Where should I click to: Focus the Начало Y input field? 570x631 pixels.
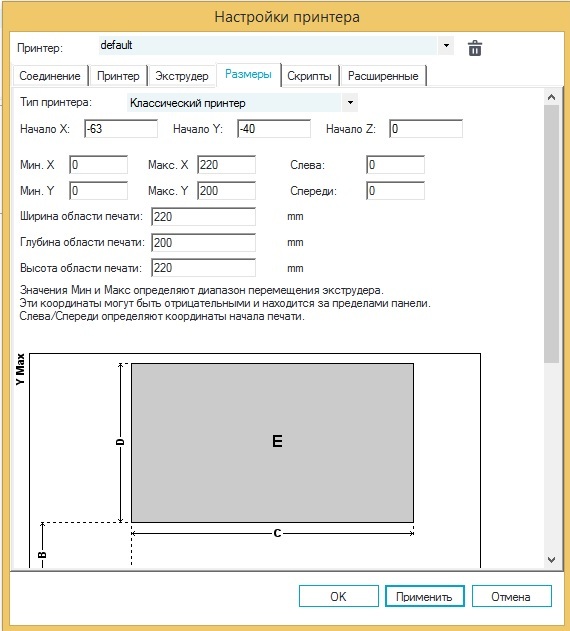[274, 129]
